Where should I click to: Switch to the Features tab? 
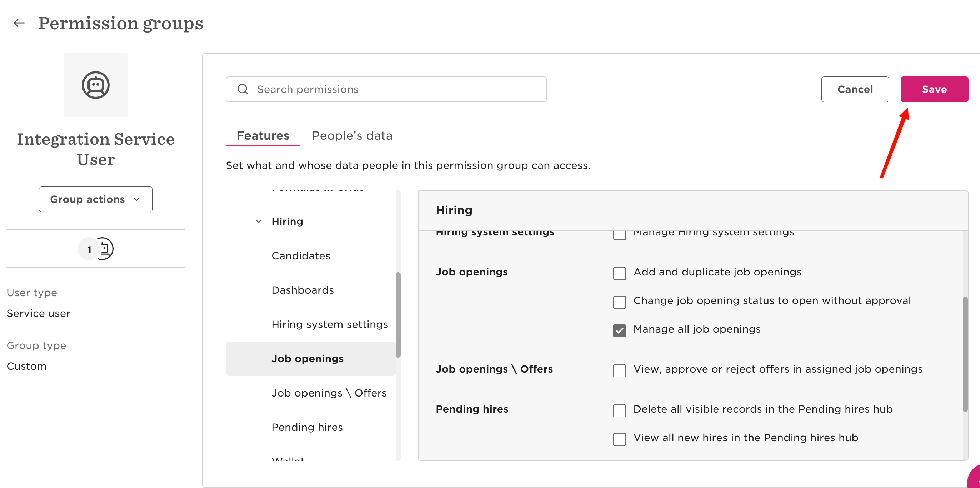(x=263, y=135)
